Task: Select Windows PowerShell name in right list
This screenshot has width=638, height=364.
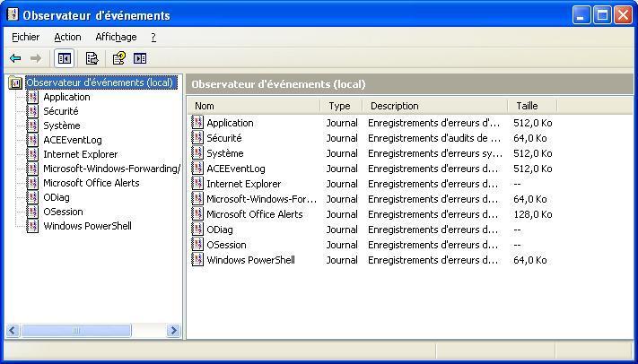Action: tap(250, 260)
